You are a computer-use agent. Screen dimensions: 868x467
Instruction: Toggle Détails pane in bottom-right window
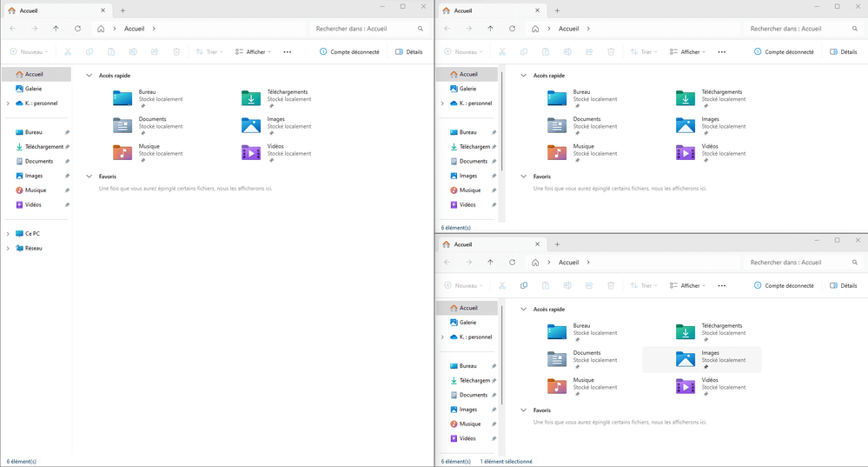pos(844,285)
